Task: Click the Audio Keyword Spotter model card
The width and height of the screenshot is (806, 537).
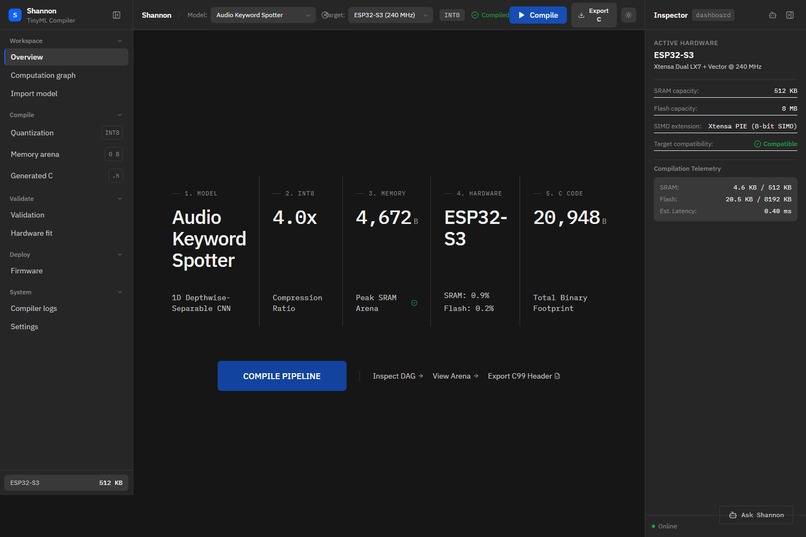Action: click(209, 251)
